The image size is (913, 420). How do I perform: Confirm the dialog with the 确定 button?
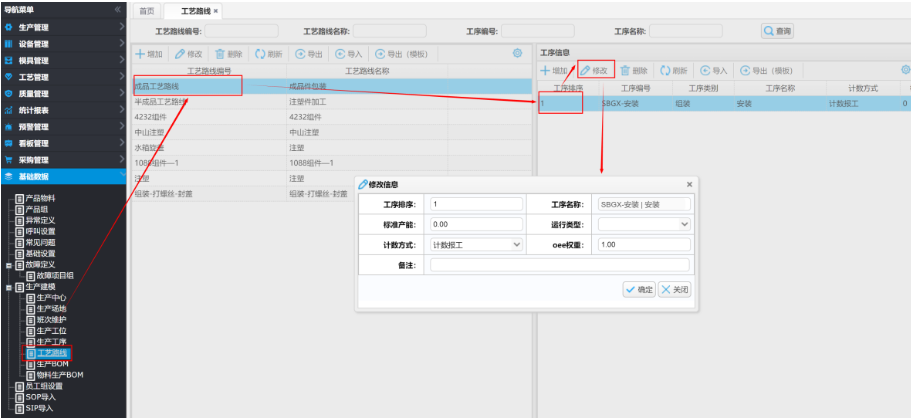tap(639, 289)
